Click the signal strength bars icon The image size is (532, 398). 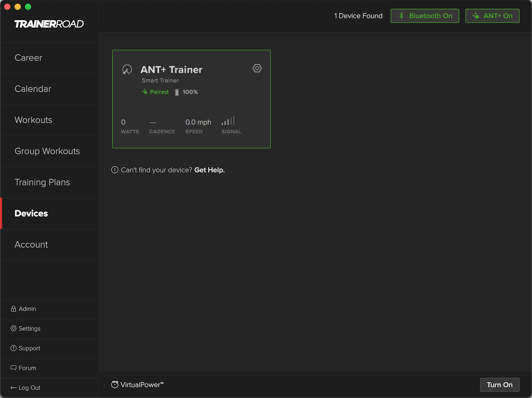click(228, 121)
